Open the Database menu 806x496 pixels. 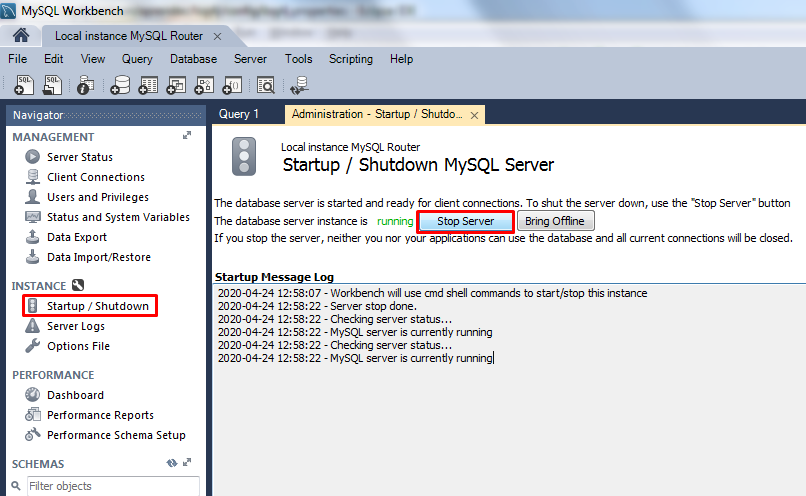pyautogui.click(x=193, y=59)
